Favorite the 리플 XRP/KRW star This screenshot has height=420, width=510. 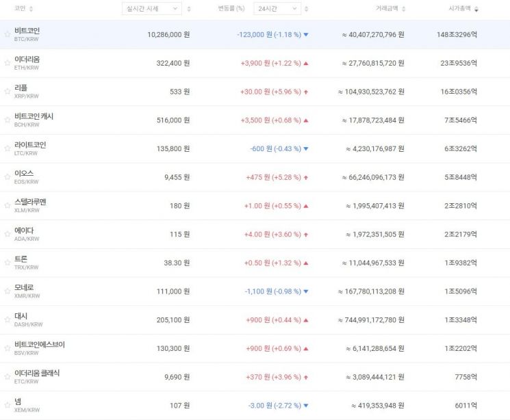pyautogui.click(x=7, y=92)
